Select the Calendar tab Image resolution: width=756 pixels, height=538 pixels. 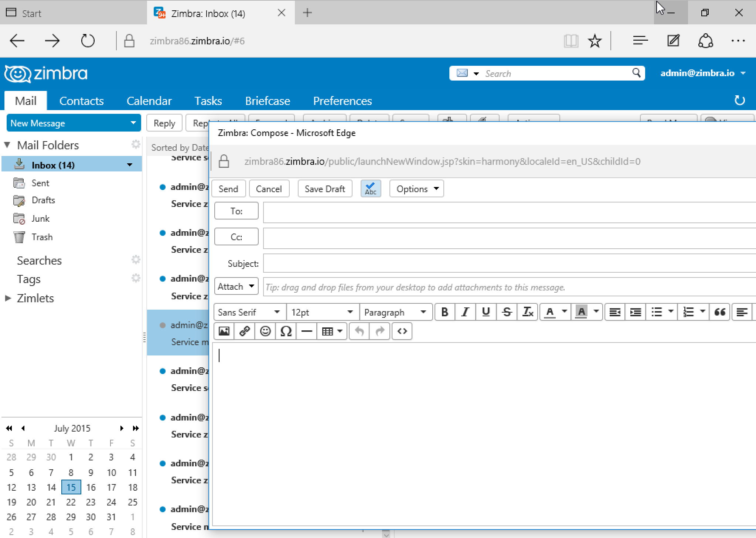150,101
